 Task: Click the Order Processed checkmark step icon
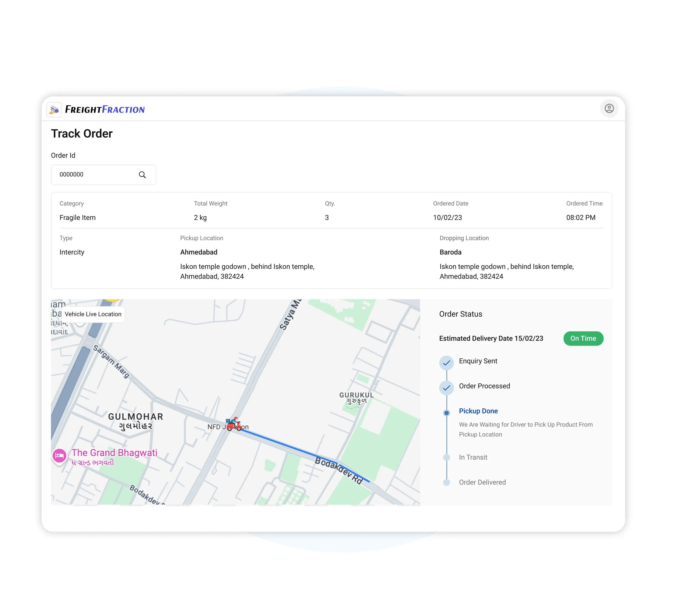pos(446,388)
